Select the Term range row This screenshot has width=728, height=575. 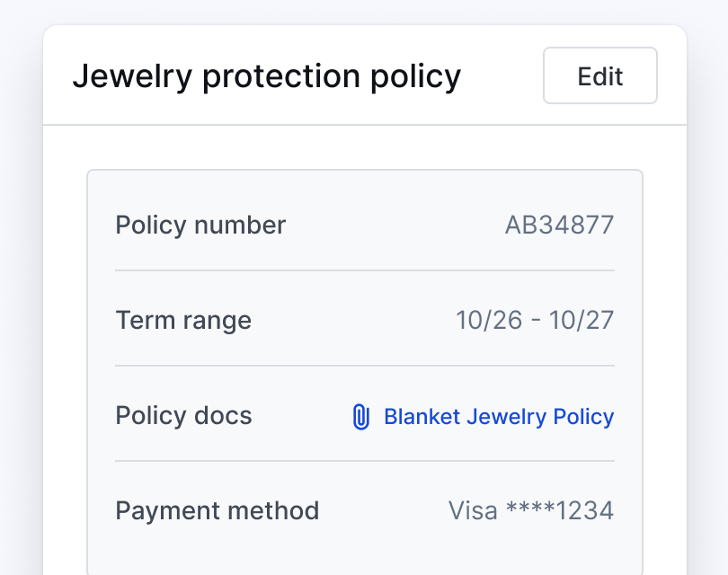(364, 321)
